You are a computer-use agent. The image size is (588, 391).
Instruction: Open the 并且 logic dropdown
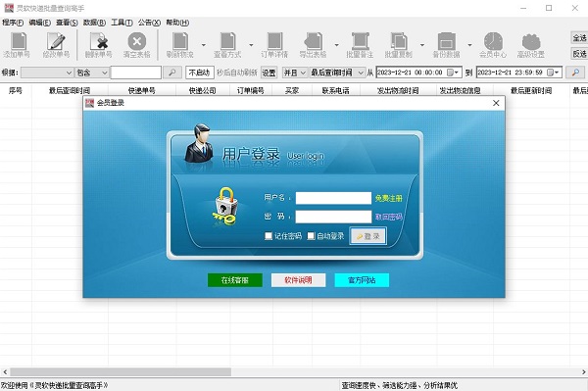point(295,73)
